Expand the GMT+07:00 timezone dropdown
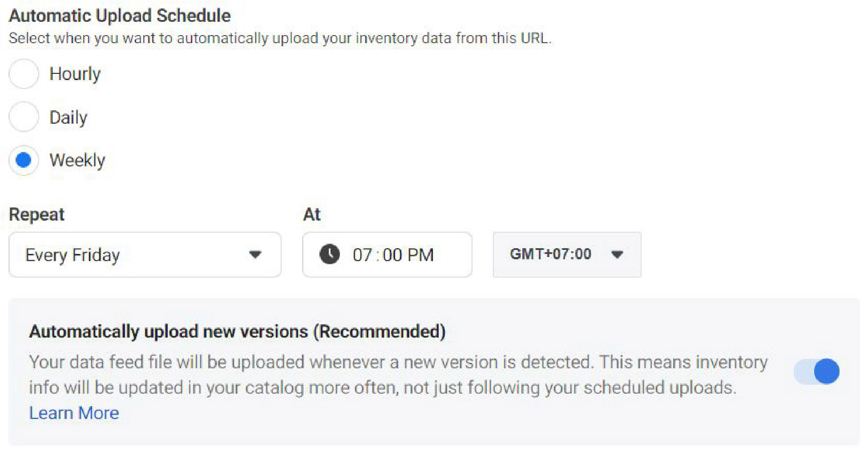868x451 pixels. [566, 254]
